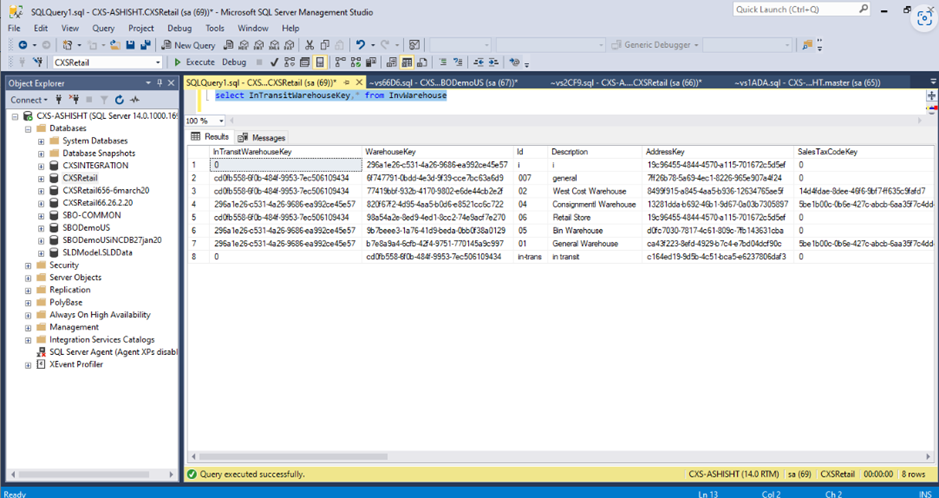This screenshot has height=498, width=939.
Task: Toggle Include Client Statistics
Action: [x=371, y=62]
